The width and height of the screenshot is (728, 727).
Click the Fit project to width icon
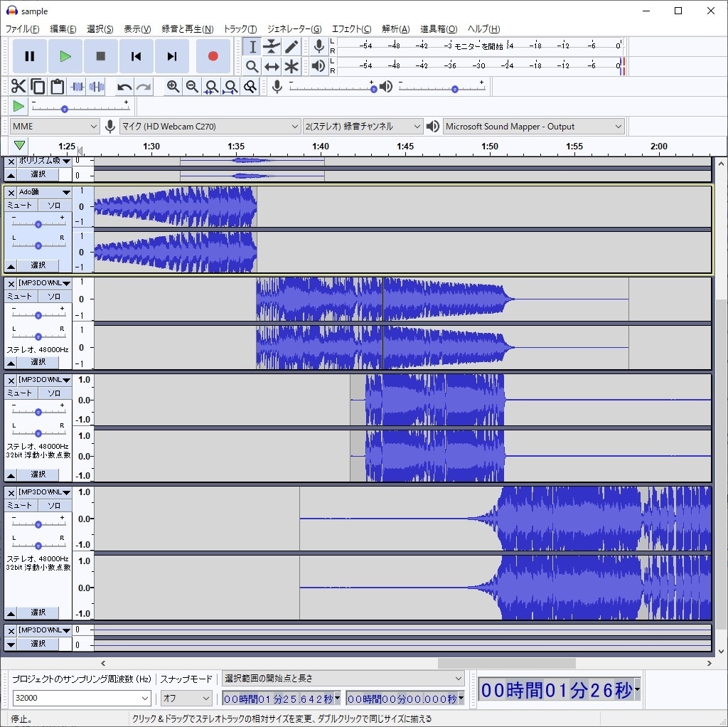point(231,86)
